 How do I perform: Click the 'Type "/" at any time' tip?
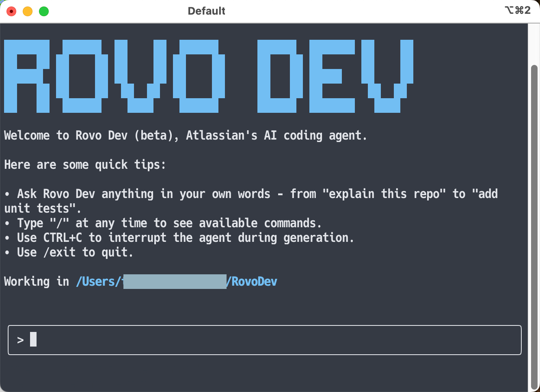(x=163, y=223)
